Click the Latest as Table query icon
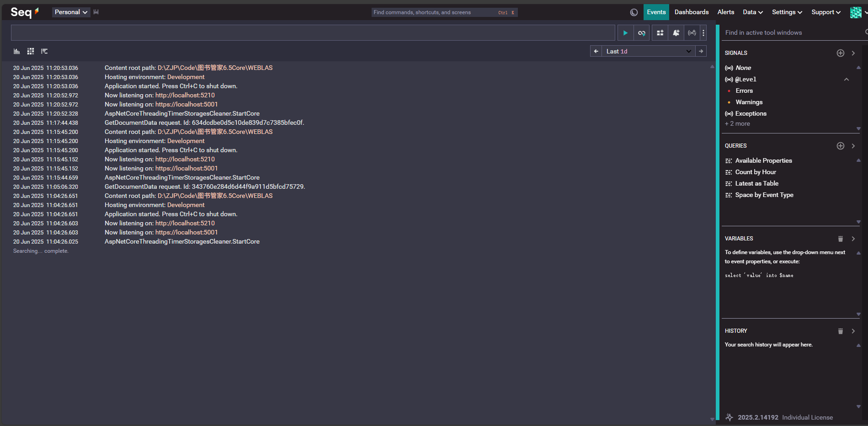 [729, 184]
